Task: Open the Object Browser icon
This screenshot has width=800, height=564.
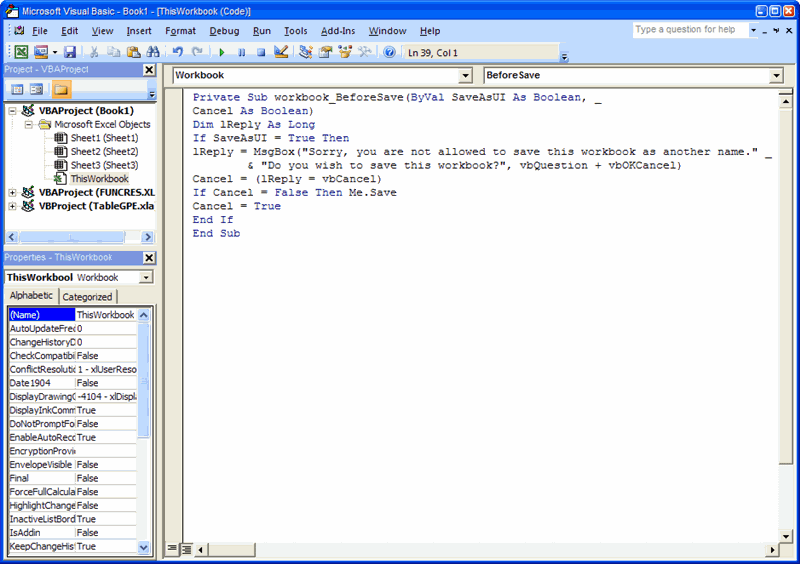Action: pyautogui.click(x=345, y=52)
